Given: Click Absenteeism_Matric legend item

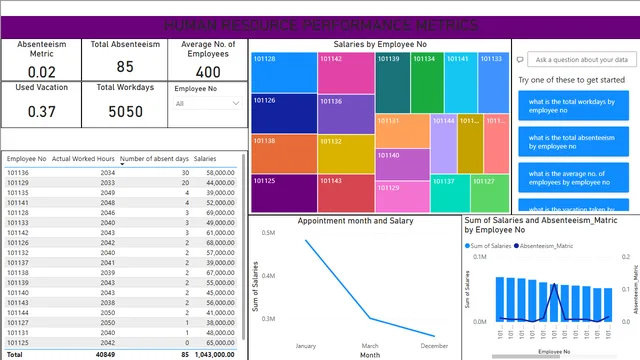Looking at the screenshot, I should click(x=543, y=246).
